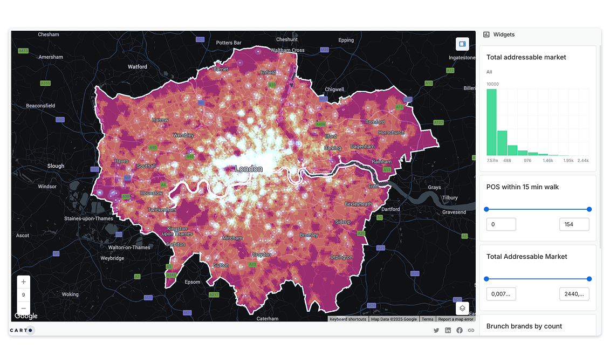Open the All filter under Total addressable market
This screenshot has height=364, width=610.
click(489, 72)
